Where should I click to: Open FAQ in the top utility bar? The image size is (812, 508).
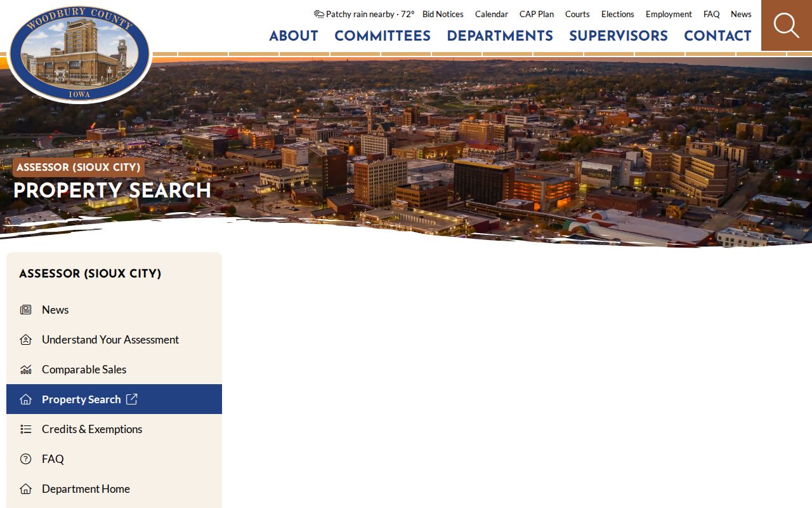(x=711, y=14)
